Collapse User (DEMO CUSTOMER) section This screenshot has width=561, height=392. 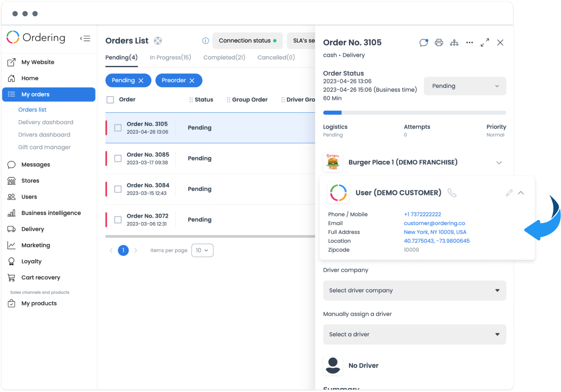pos(521,193)
